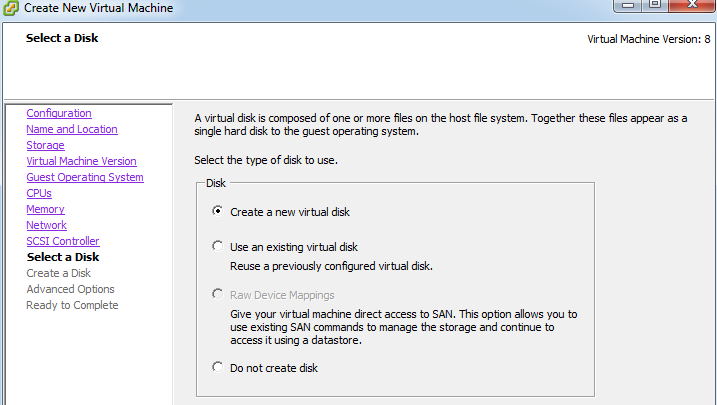The width and height of the screenshot is (717, 405).
Task: Go to the Memory step
Action: click(45, 209)
